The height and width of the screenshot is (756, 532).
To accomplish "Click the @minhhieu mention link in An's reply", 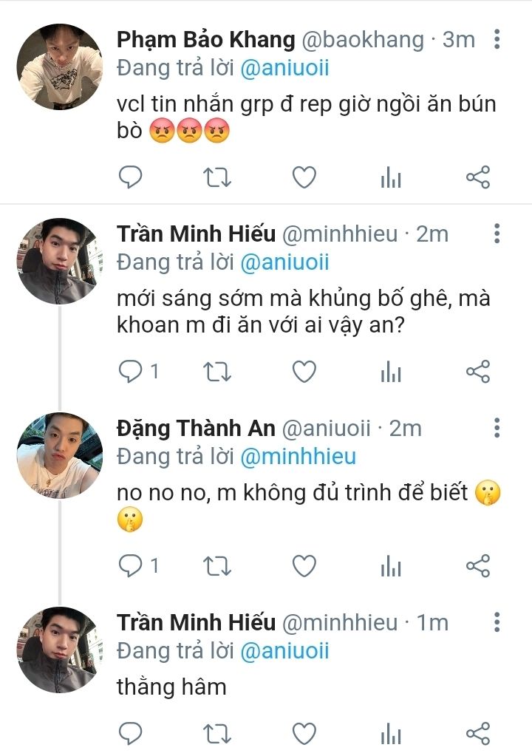I will tap(298, 457).
